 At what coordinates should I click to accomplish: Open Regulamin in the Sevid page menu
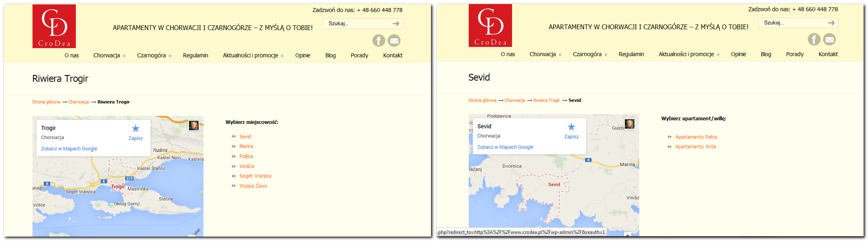point(631,54)
